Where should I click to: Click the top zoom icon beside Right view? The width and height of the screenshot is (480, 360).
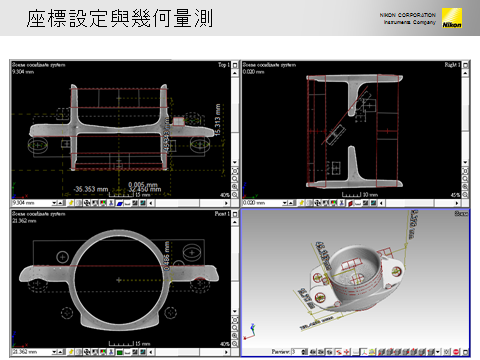(x=466, y=171)
